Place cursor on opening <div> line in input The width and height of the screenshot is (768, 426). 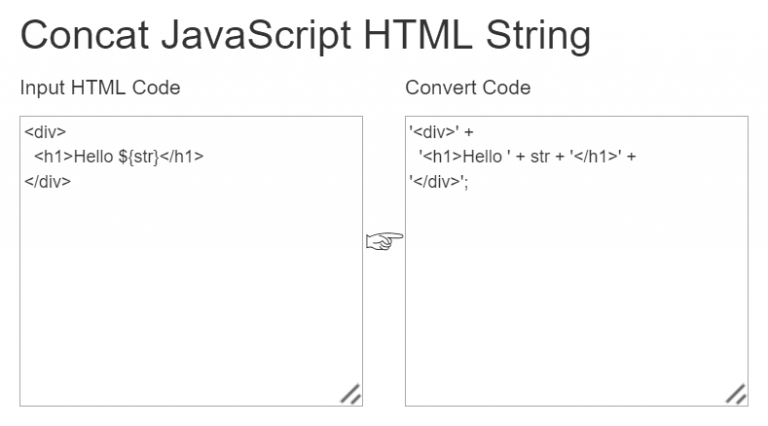(45, 132)
